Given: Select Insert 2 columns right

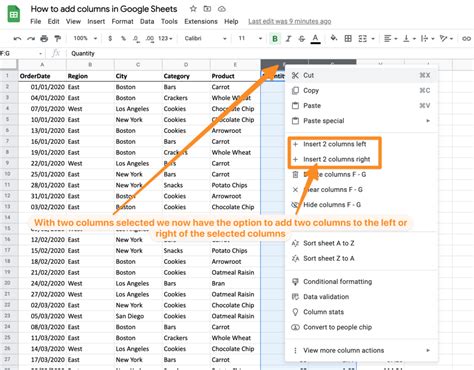Looking at the screenshot, I should [x=362, y=159].
